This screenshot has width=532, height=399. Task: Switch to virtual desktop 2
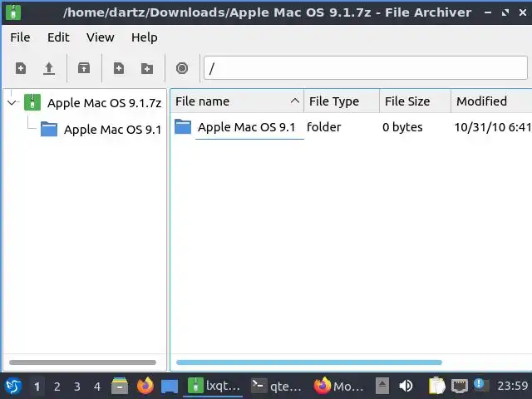57,386
